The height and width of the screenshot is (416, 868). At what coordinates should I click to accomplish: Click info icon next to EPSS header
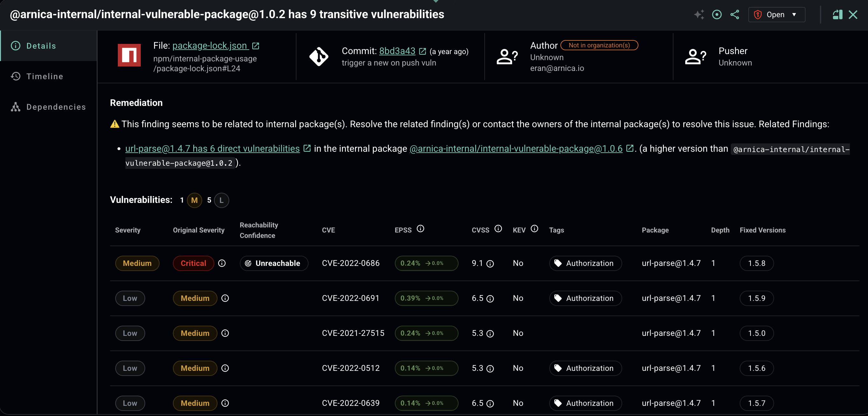(x=420, y=229)
